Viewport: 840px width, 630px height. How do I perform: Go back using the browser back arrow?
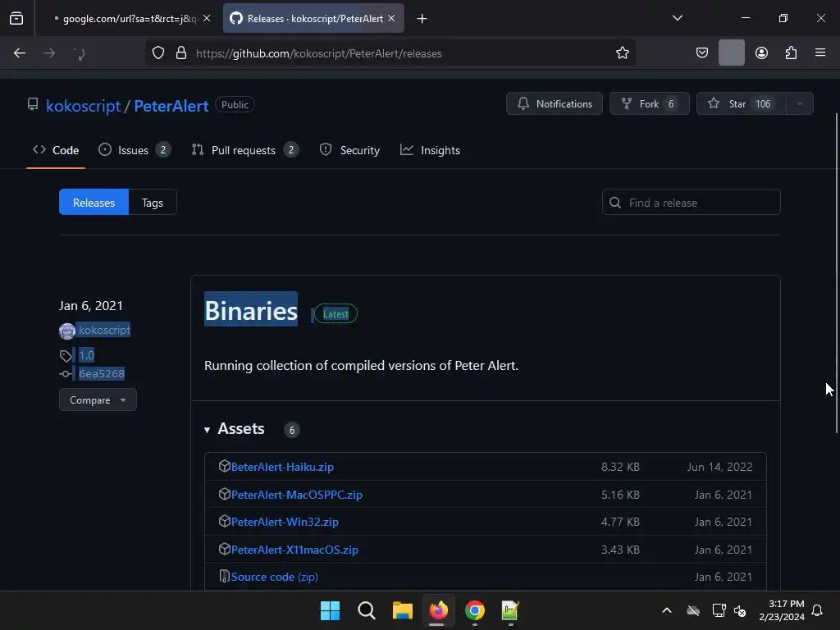(x=20, y=53)
